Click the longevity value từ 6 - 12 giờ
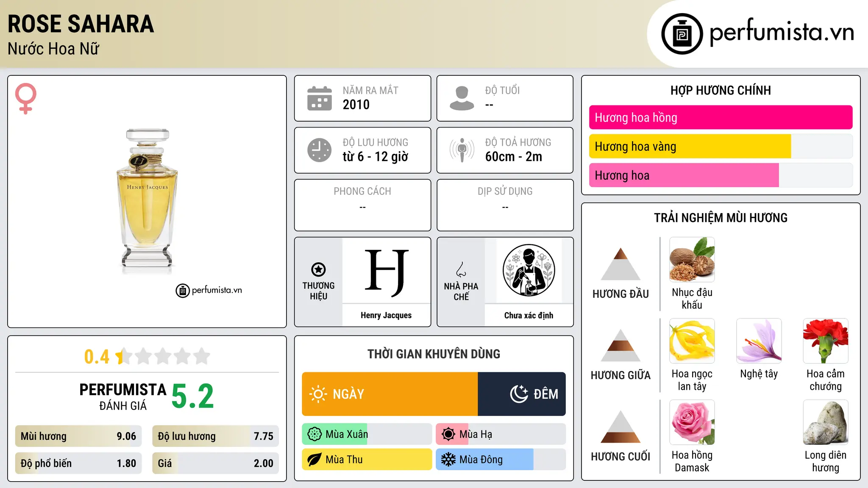 [376, 157]
